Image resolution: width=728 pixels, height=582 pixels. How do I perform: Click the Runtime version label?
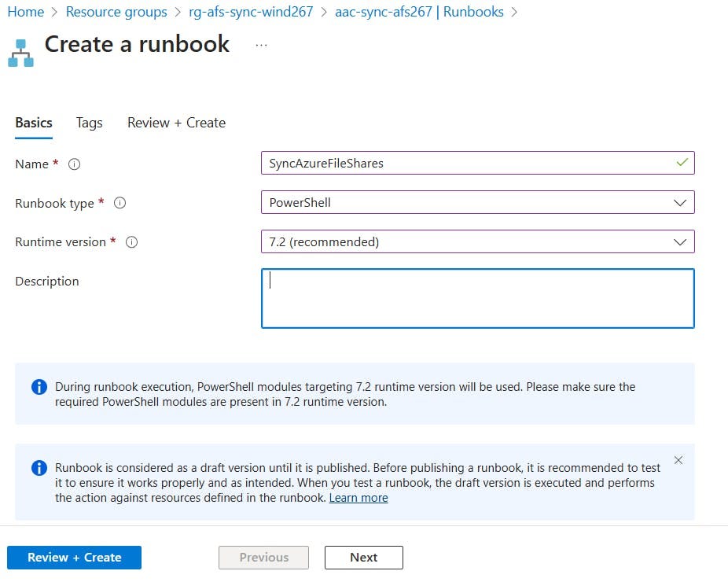[61, 242]
